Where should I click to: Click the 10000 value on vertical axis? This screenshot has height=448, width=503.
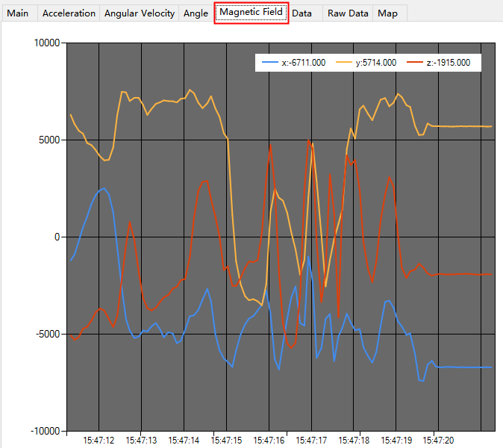click(x=47, y=43)
